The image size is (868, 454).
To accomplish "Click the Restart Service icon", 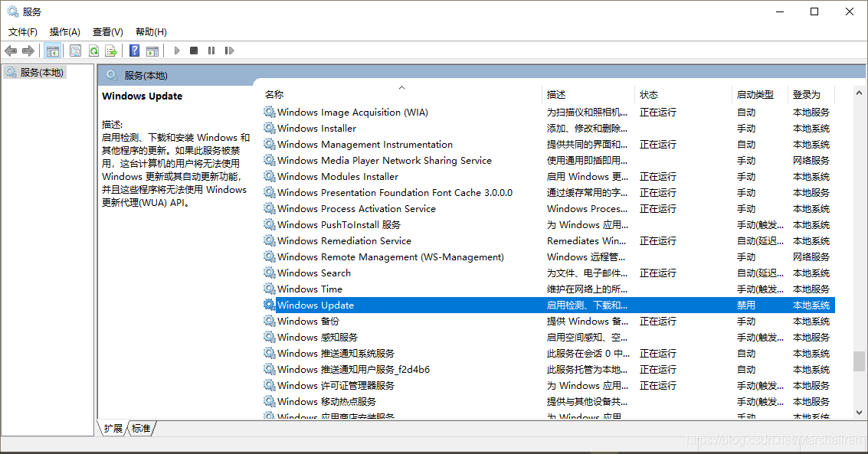I will click(229, 51).
